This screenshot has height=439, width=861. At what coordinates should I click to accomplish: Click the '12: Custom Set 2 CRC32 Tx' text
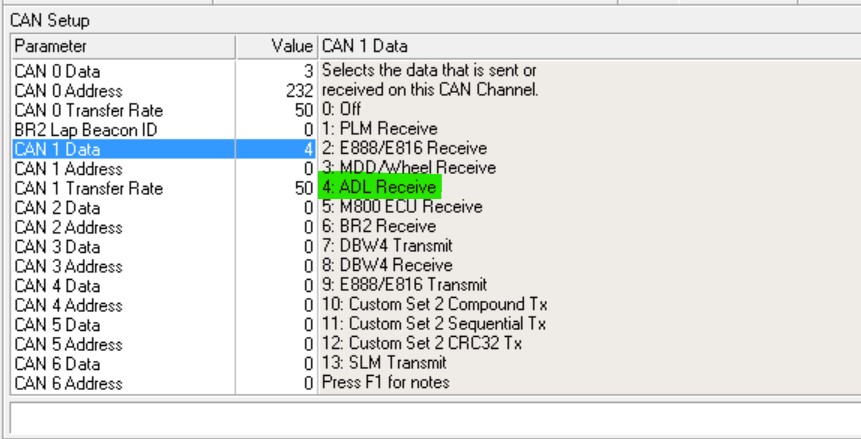(422, 343)
